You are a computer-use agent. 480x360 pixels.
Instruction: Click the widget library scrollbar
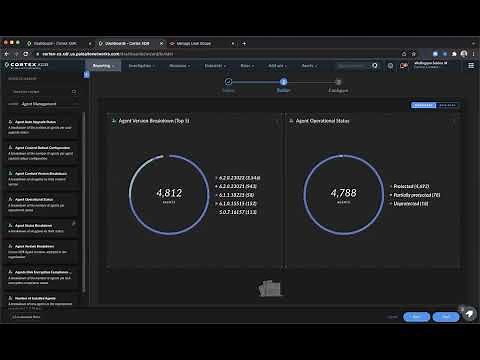pos(83,202)
